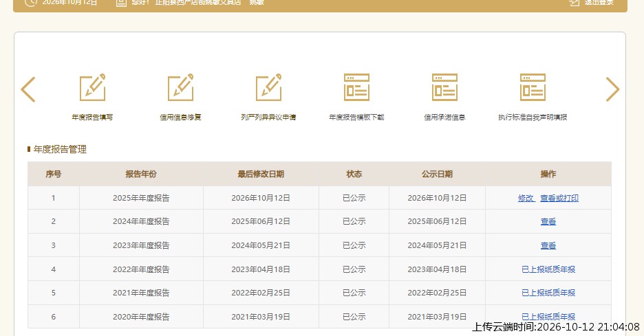Click 已公示 status of 2025 report
This screenshot has width=644, height=336.
(x=354, y=198)
